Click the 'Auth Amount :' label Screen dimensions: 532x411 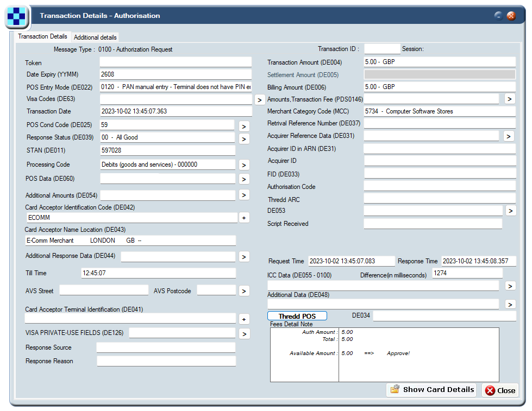[x=320, y=332]
